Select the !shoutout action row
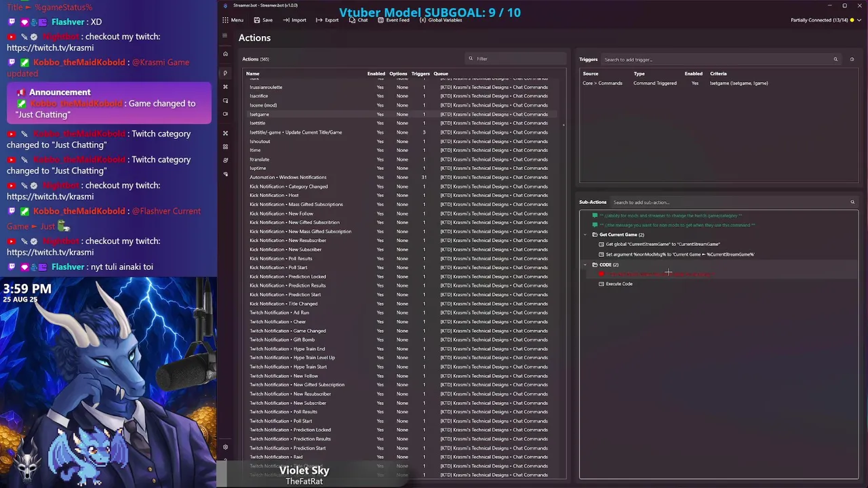This screenshot has height=488, width=868. (403, 141)
